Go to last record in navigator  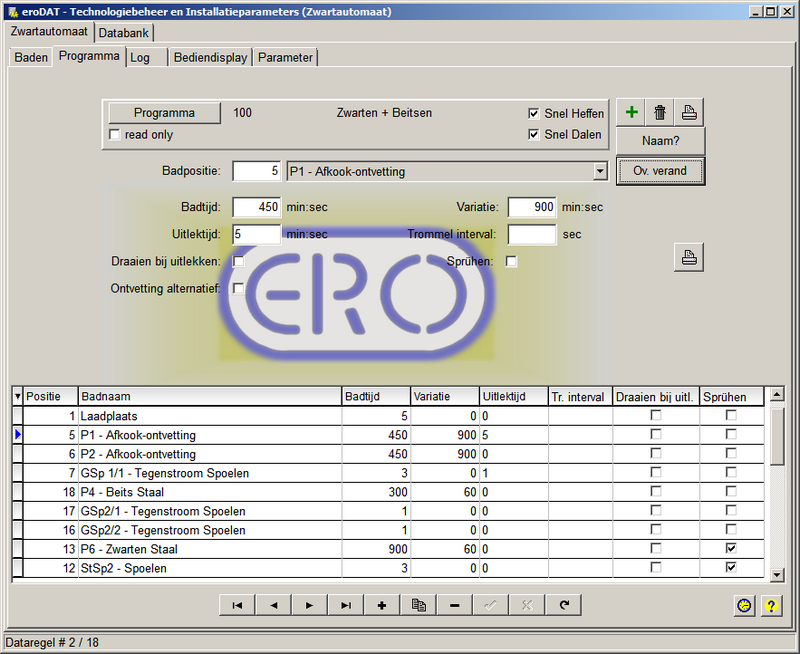point(346,605)
